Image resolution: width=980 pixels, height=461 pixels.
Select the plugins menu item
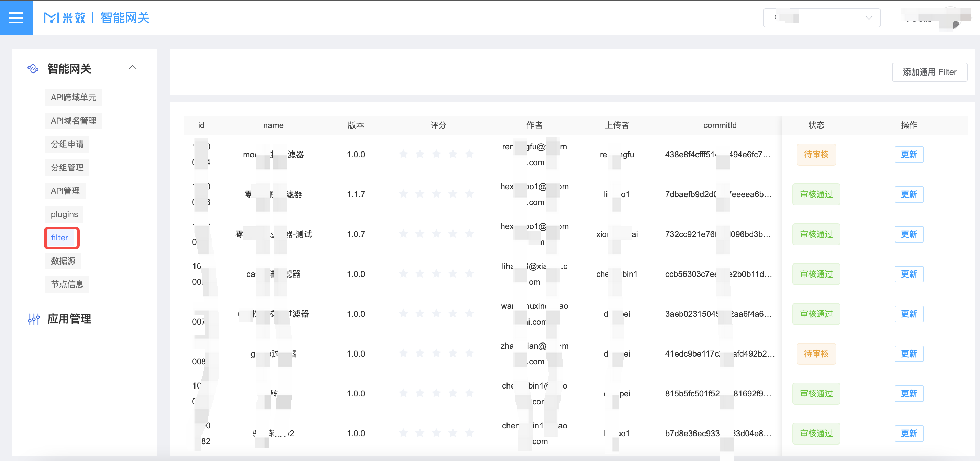tap(64, 214)
